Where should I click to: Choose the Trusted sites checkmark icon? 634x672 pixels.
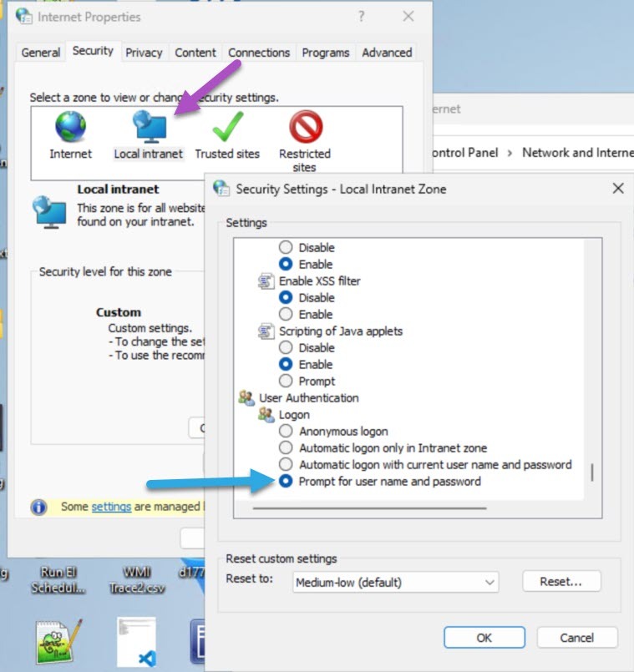[x=226, y=128]
